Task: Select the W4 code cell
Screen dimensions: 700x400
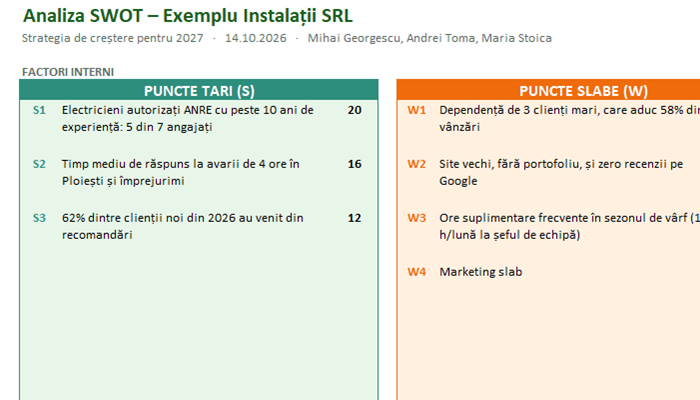Action: pos(417,272)
